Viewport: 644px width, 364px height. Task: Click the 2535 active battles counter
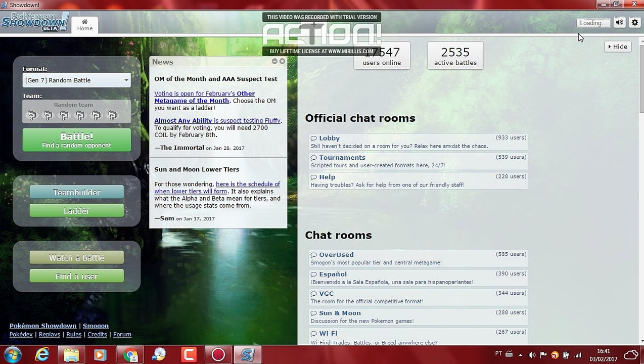pos(455,56)
